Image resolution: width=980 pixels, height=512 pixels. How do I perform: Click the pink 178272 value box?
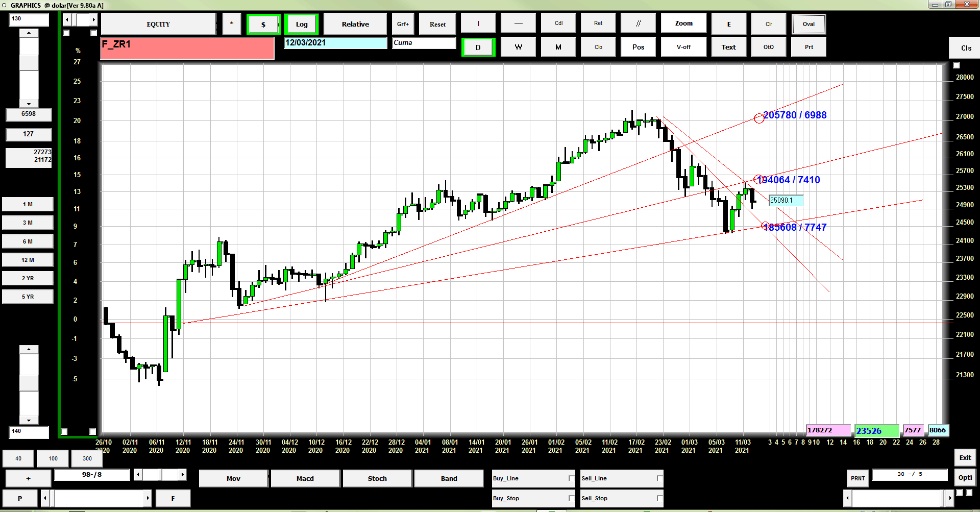click(x=828, y=430)
